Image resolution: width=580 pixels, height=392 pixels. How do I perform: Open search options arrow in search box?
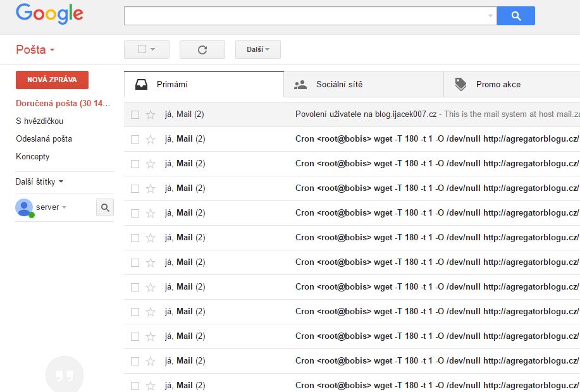490,16
